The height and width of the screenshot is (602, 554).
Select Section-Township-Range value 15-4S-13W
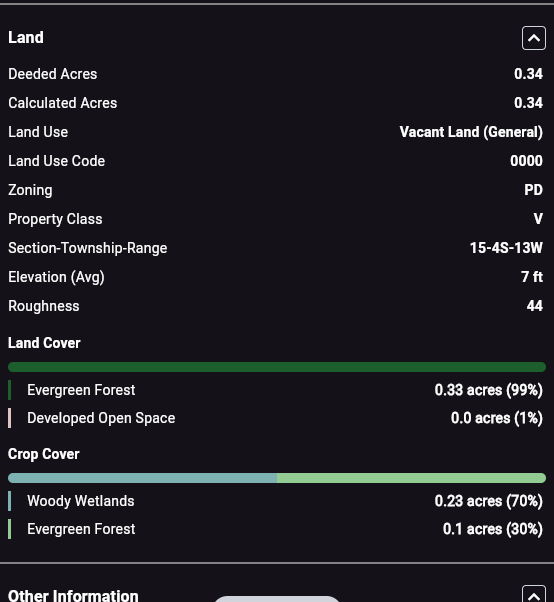[506, 248]
